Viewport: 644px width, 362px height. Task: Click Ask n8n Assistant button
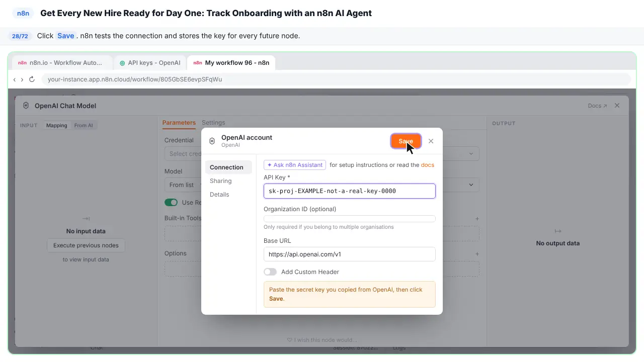point(295,165)
